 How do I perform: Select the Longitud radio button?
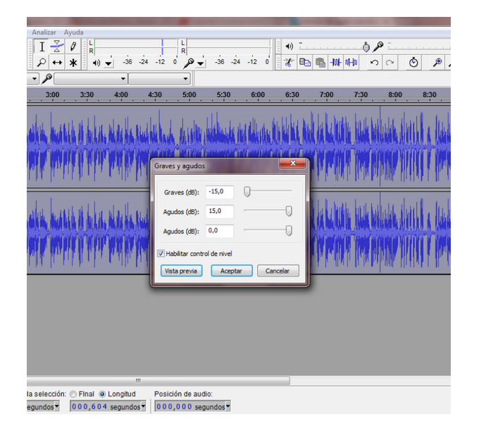(x=103, y=394)
